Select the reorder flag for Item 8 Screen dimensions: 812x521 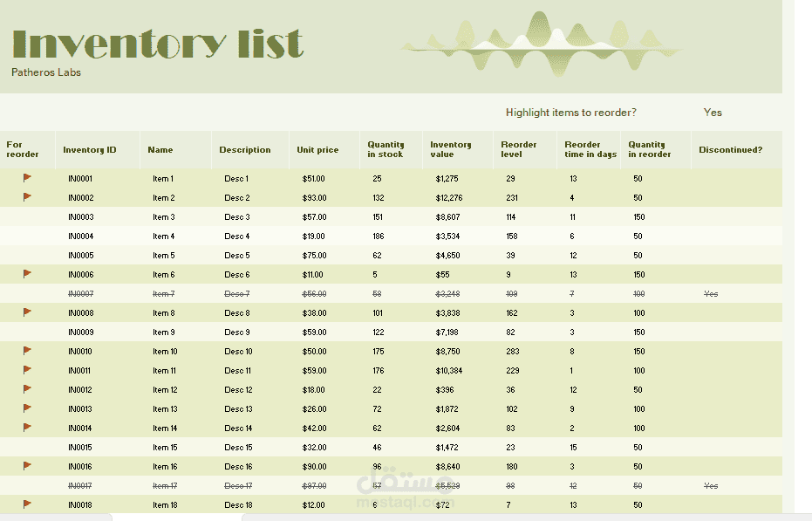tap(27, 312)
